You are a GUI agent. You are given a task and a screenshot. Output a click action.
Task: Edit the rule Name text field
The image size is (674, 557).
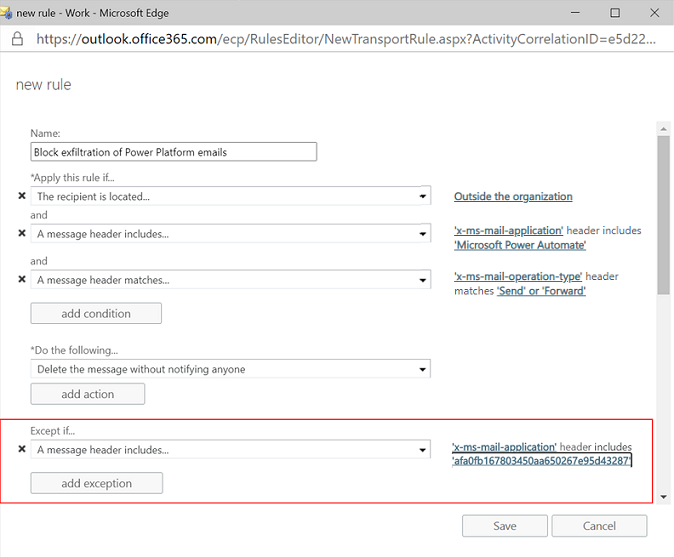pyautogui.click(x=174, y=152)
